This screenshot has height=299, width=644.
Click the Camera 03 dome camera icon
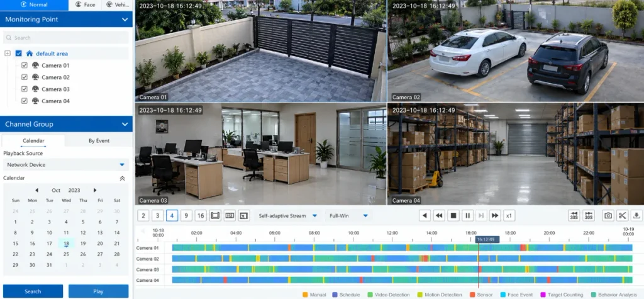35,89
